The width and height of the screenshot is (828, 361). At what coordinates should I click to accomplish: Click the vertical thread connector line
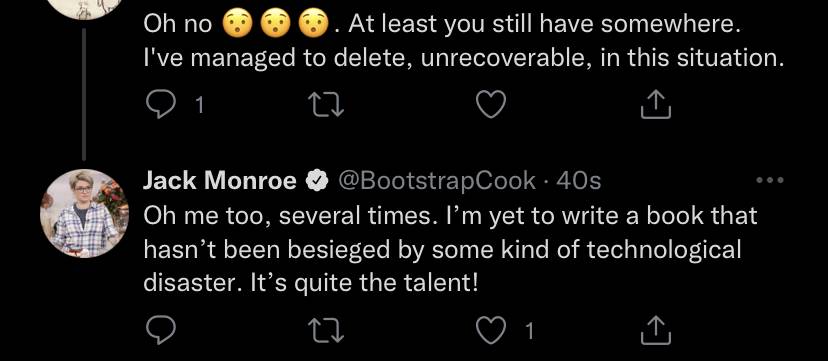pos(84,94)
